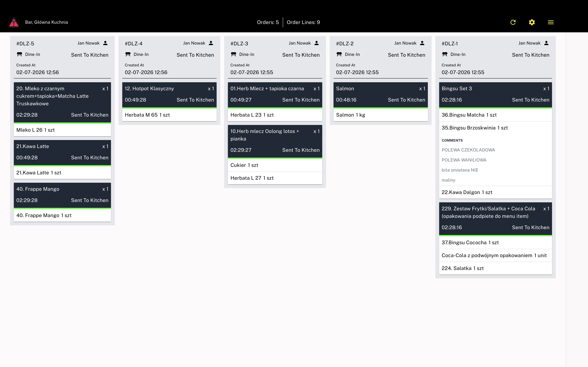Click the Herbata M 65 1 szt item
This screenshot has width=588, height=367.
tap(169, 115)
